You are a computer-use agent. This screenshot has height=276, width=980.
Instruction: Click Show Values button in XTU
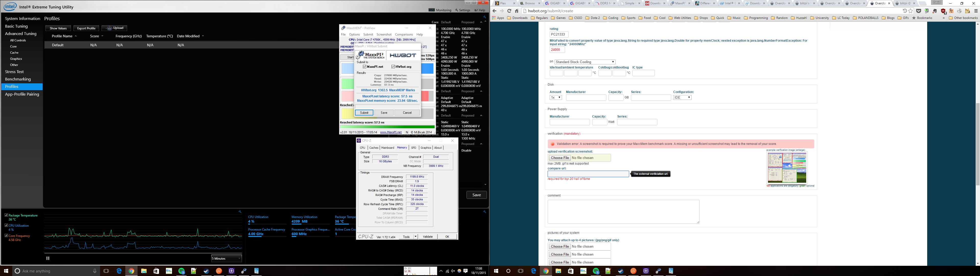(x=58, y=28)
